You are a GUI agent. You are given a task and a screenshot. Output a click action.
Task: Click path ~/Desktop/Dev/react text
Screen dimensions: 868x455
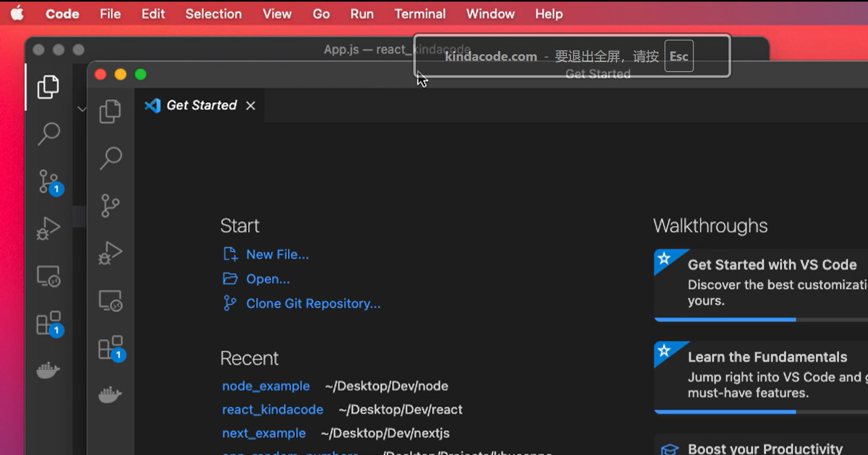(400, 409)
